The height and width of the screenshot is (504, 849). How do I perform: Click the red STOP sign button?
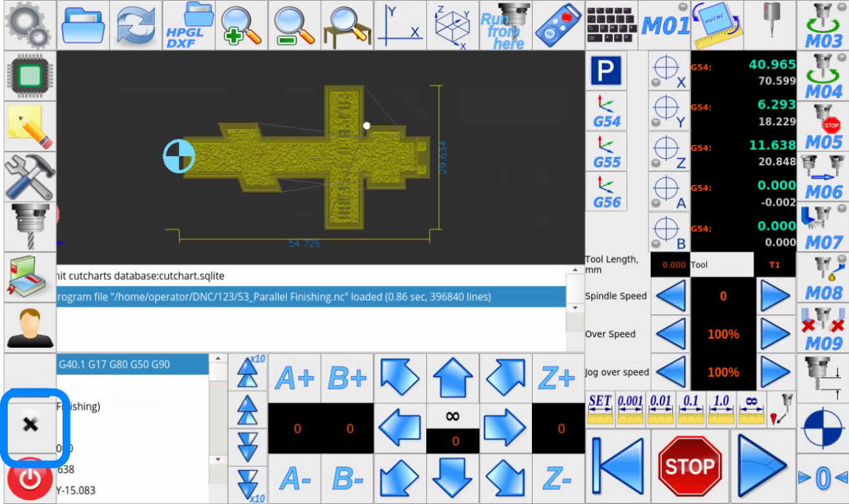690,466
